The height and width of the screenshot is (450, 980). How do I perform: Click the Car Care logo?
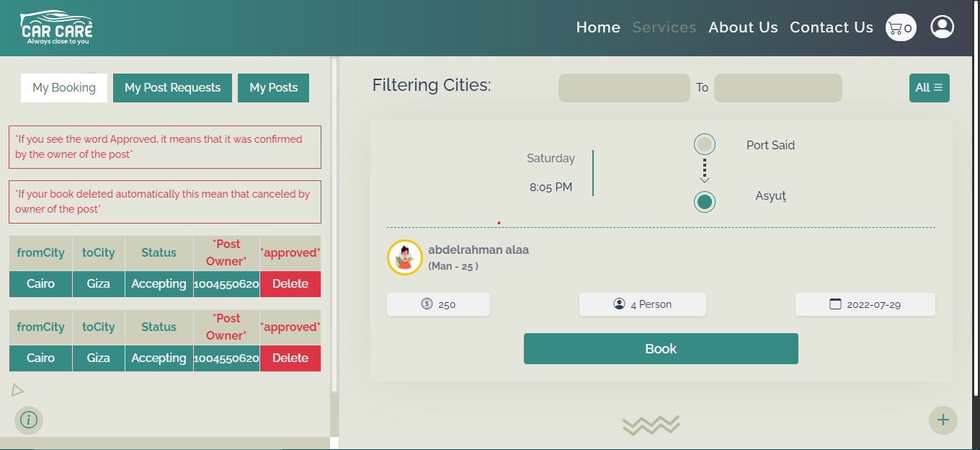tap(57, 28)
